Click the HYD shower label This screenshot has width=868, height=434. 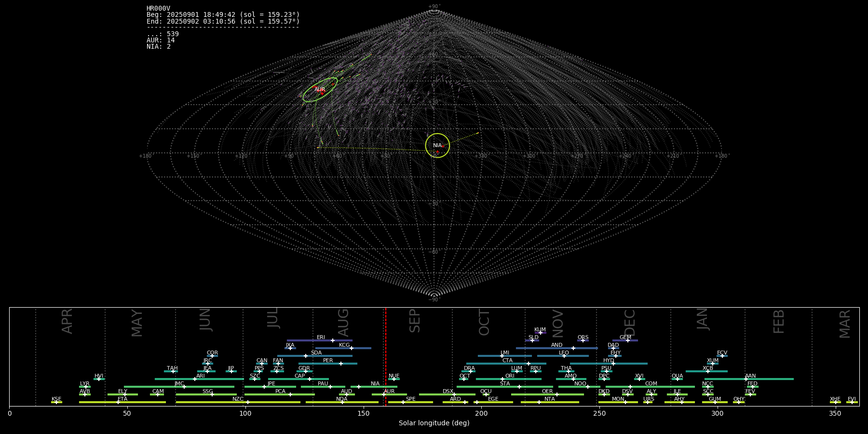click(x=609, y=361)
